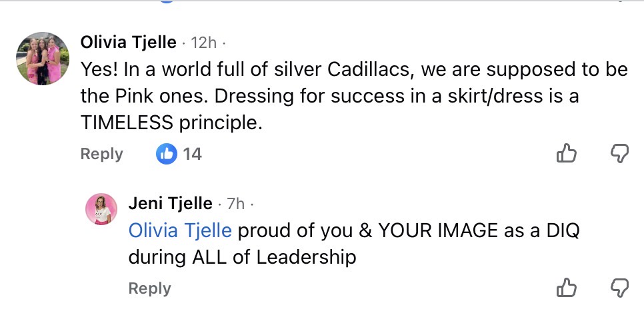Reply to Olivia Tjelle's comment
Viewport: 644px width, 321px height.
coord(101,154)
